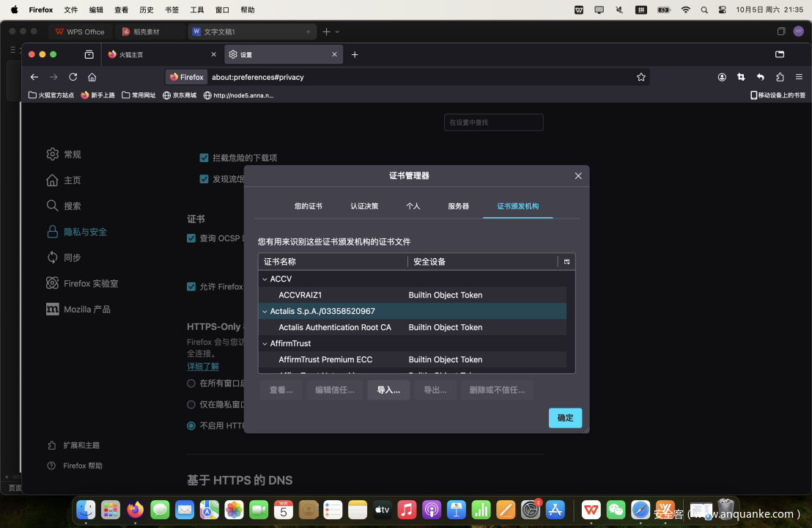Open Music app in the Dock
Viewport: 812px width, 528px height.
click(x=407, y=510)
